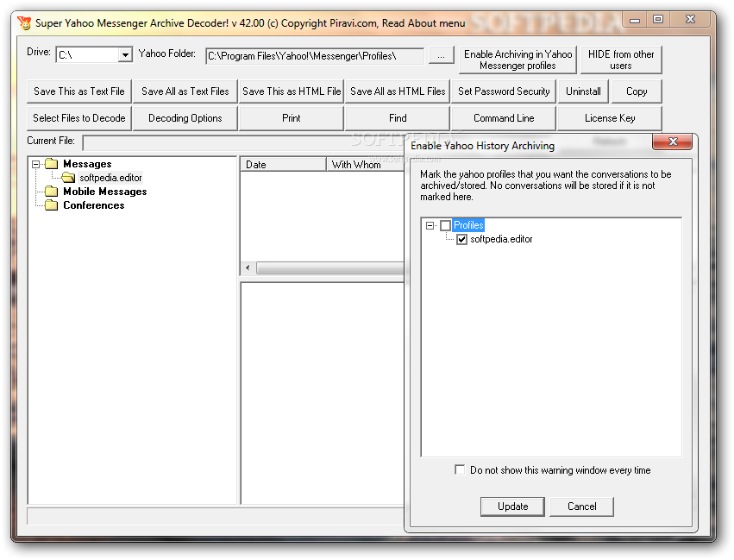Image resolution: width=734 pixels, height=560 pixels.
Task: Click Save All as Text Files
Action: click(185, 91)
